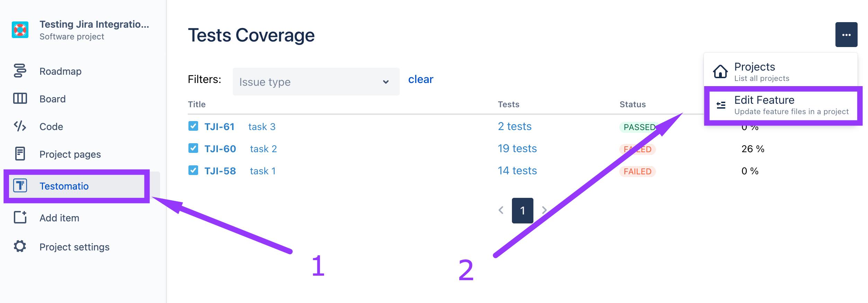This screenshot has height=303, width=868.
Task: Click the Testomatio T logo icon
Action: (20, 186)
